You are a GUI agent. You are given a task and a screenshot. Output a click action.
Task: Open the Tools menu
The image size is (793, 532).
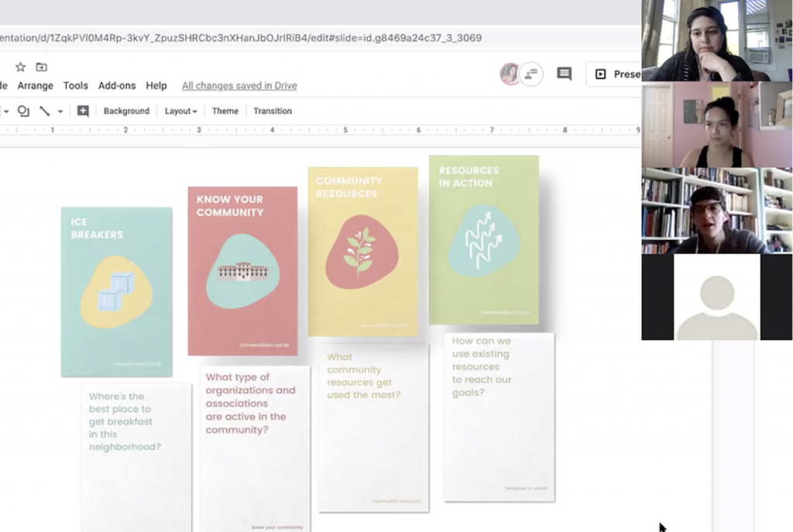point(76,86)
